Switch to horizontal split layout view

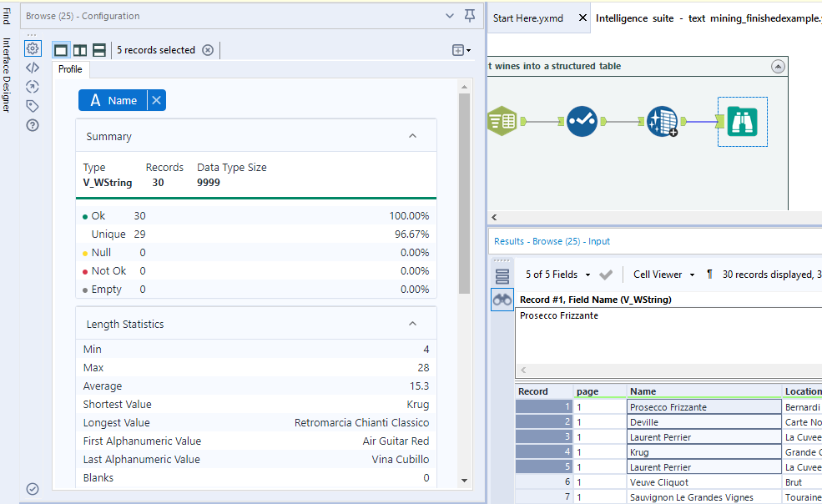[x=98, y=50]
